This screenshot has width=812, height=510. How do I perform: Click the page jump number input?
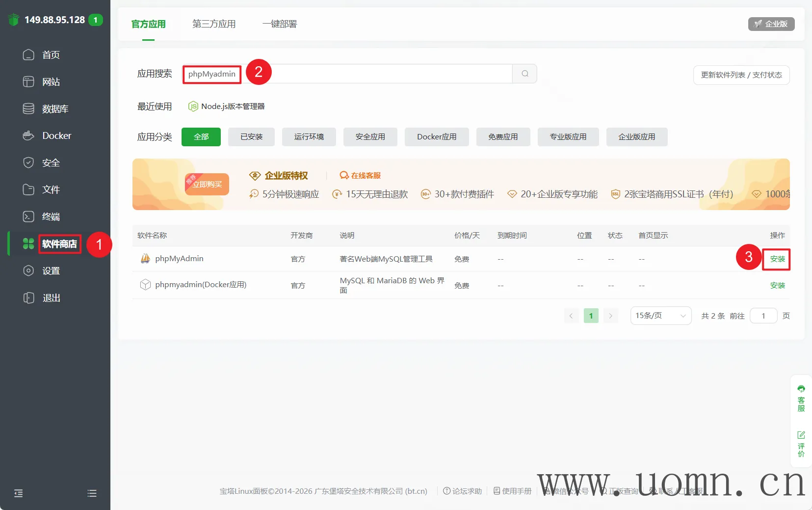(763, 316)
